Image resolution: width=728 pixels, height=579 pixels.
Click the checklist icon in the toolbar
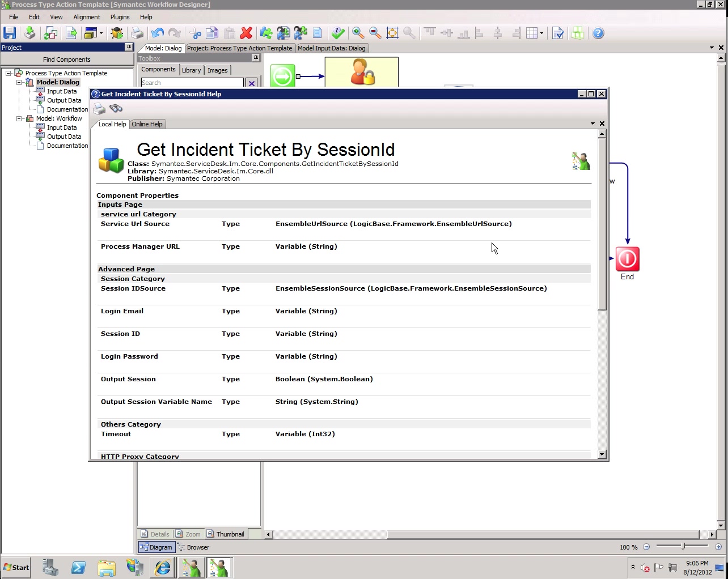(x=557, y=33)
